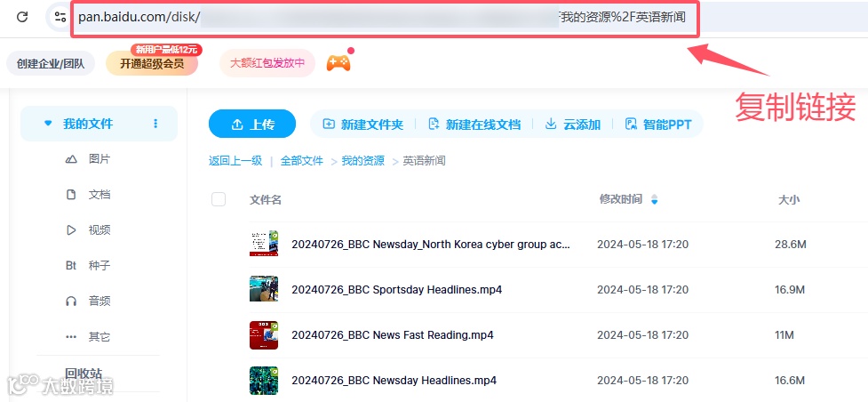868x402 pixels.
Task: Follow the 返回上一级 link
Action: pyautogui.click(x=235, y=161)
